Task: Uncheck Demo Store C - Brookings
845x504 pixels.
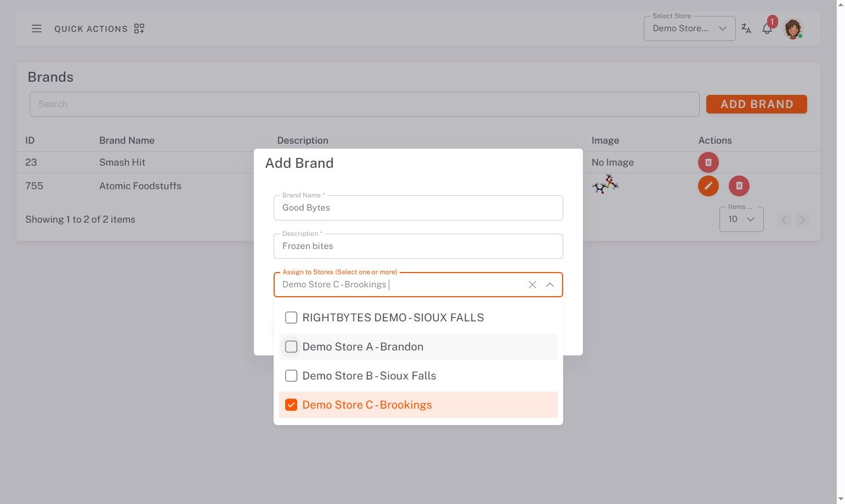Action: (291, 405)
